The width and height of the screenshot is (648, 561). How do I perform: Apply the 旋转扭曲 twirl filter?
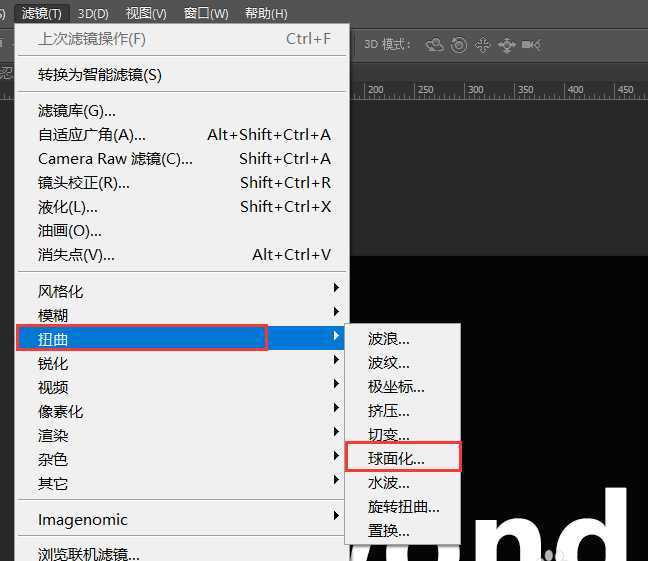coord(403,506)
